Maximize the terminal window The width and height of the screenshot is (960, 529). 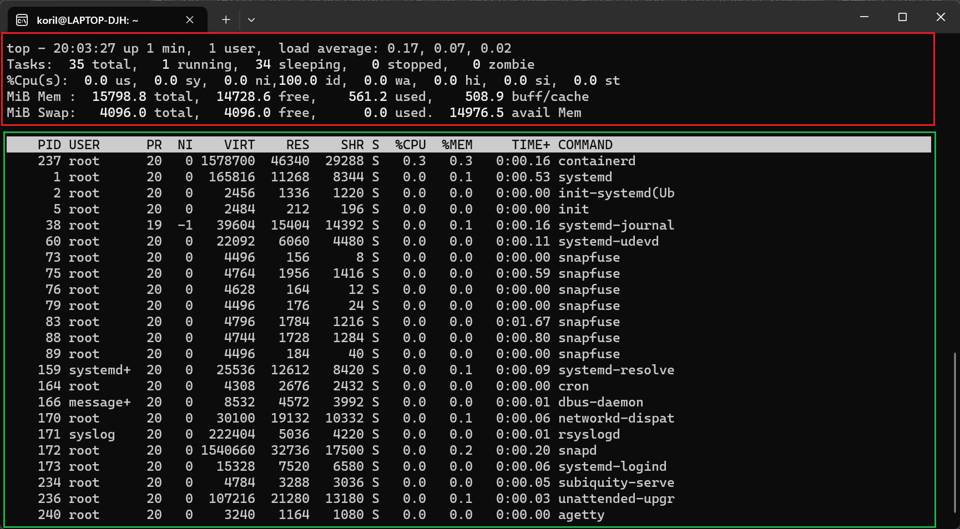tap(902, 17)
